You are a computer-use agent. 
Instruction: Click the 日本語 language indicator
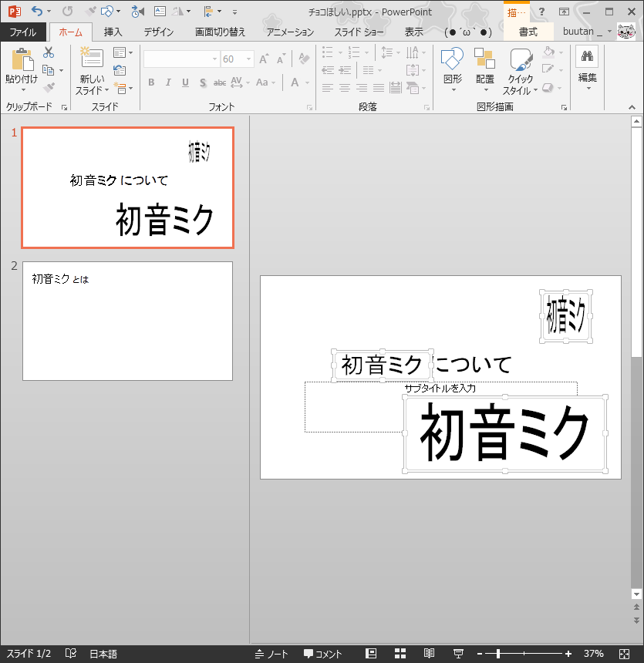coord(103,654)
